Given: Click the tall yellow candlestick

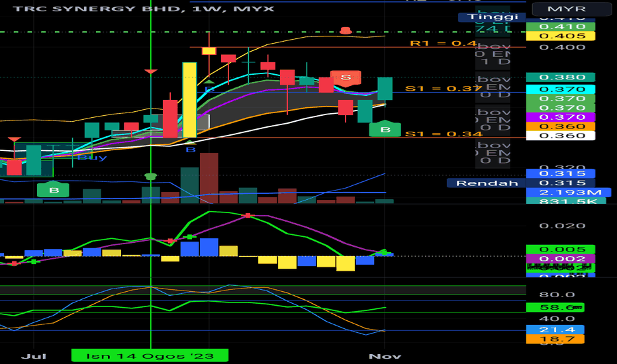Looking at the screenshot, I should pos(189,99).
